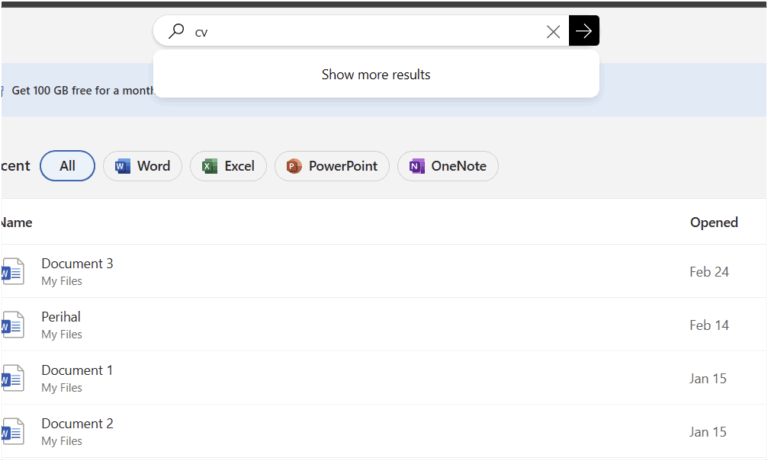Click Word file icon beside Document 1
The width and height of the screenshot is (768, 461).
[13, 378]
